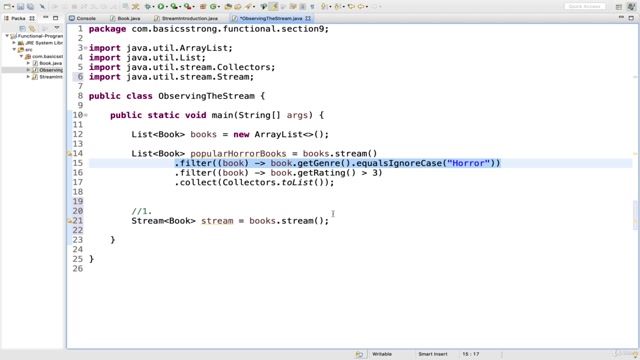Click the Debug bug icon
Screen dimensions: 640x360
click(x=148, y=7)
